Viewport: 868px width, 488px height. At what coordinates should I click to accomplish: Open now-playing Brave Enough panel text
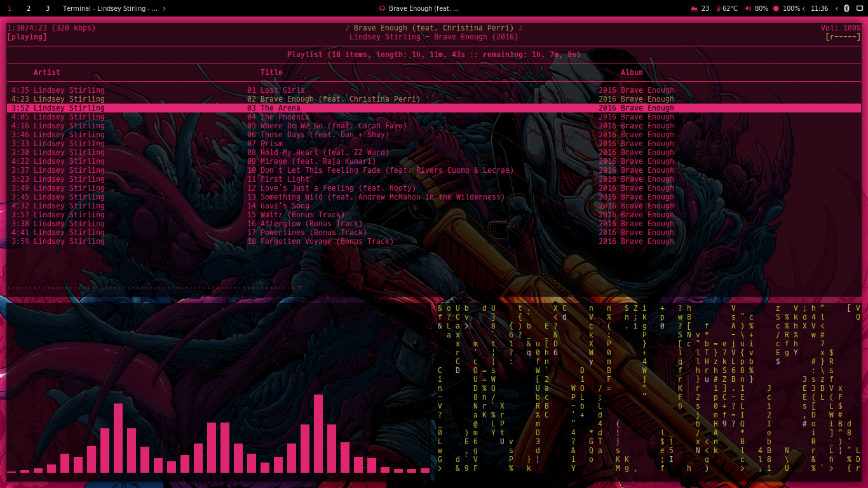tap(423, 8)
